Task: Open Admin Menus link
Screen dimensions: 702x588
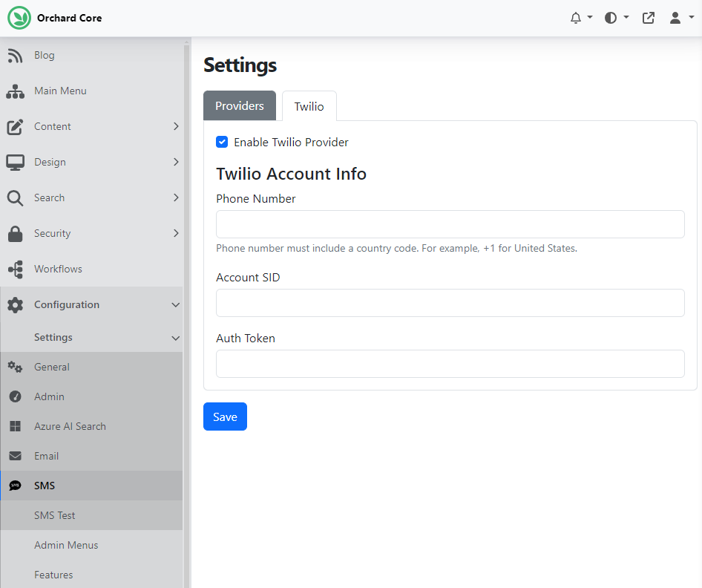Action: pyautogui.click(x=66, y=545)
